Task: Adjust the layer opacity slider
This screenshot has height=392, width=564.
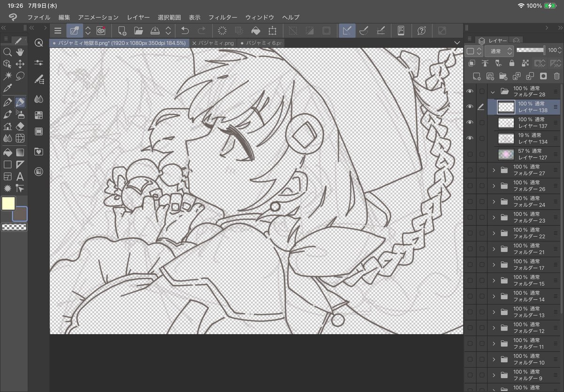Action: [531, 49]
